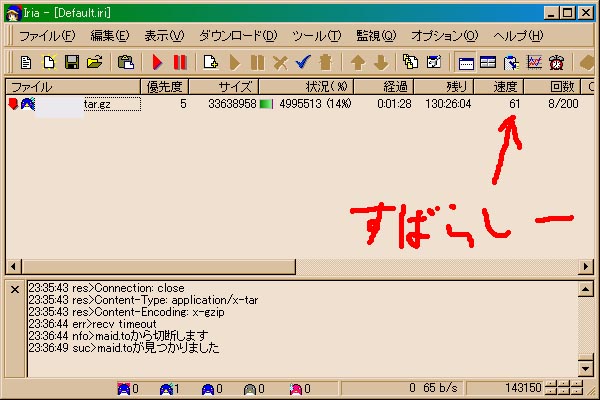Click the horizontal scrollbar thumb

click(x=158, y=266)
